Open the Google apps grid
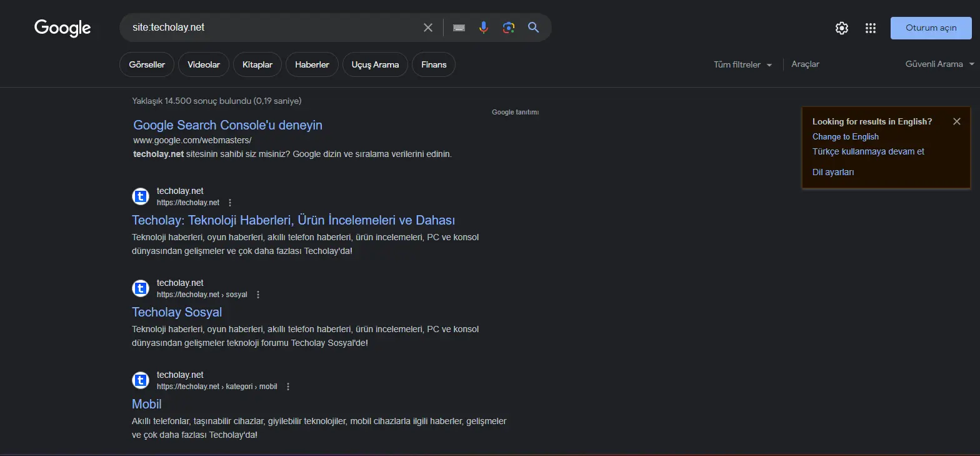980x456 pixels. coord(871,28)
